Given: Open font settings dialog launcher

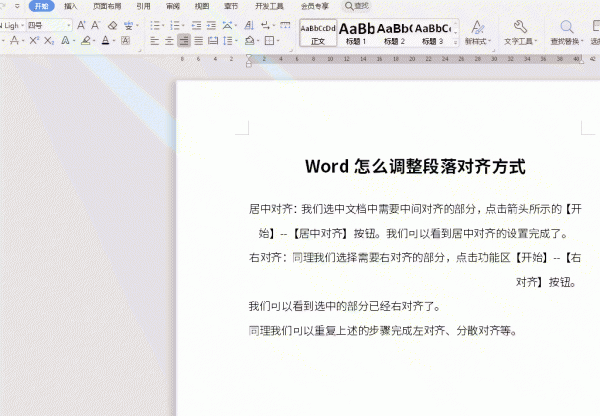Looking at the screenshot, I should coord(140,50).
